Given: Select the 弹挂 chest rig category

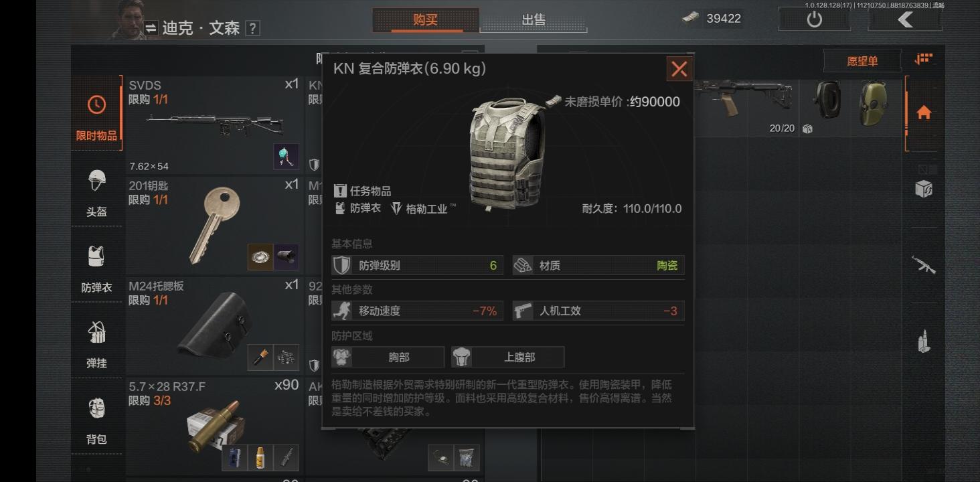Looking at the screenshot, I should 96,344.
